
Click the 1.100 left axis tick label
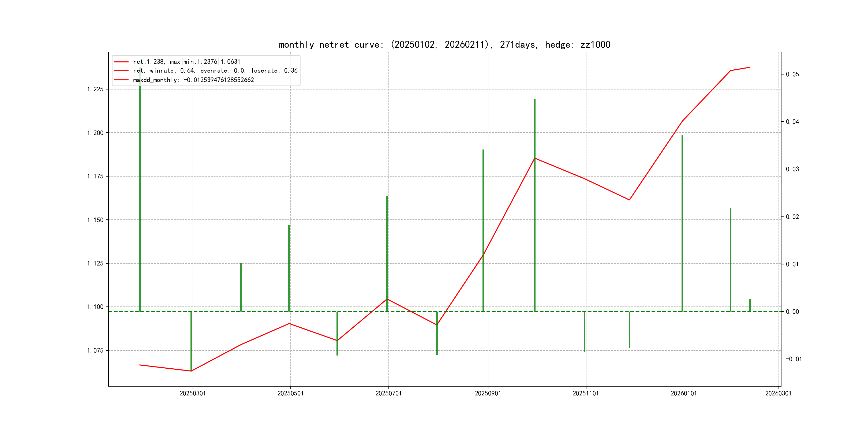[x=95, y=307]
